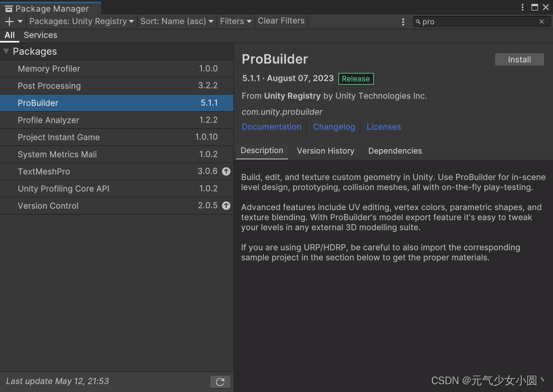Switch to the Services tab

[x=40, y=35]
